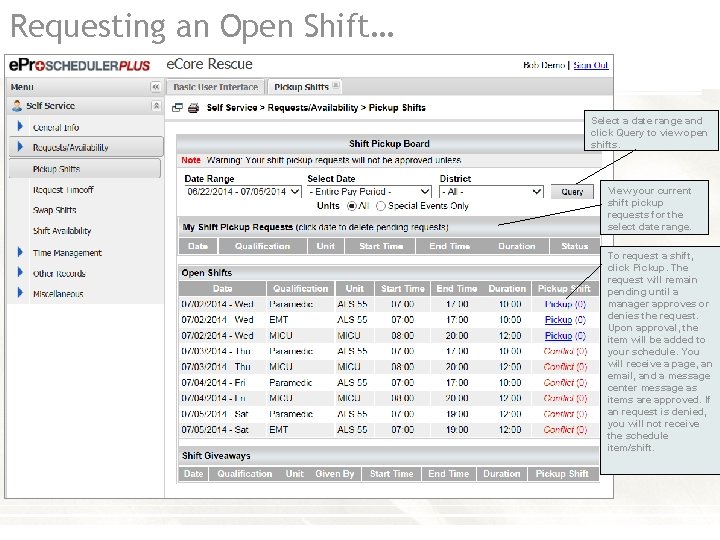Click the Sign Out link

tap(591, 65)
